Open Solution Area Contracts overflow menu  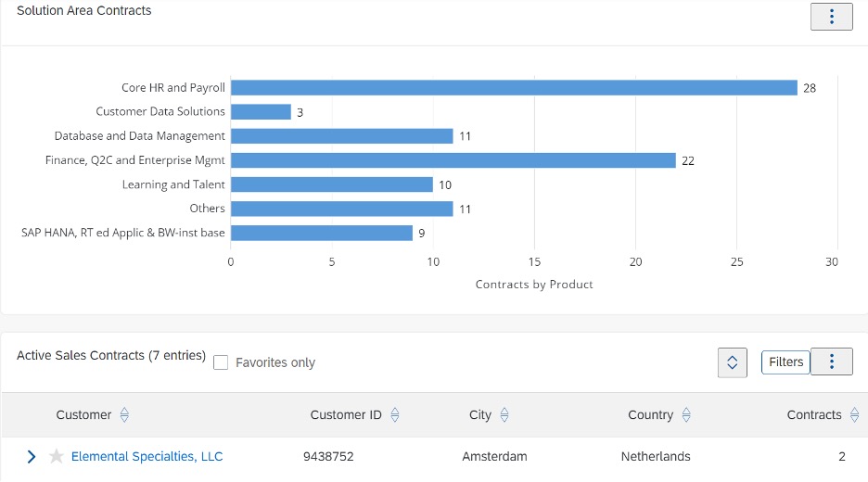click(832, 17)
